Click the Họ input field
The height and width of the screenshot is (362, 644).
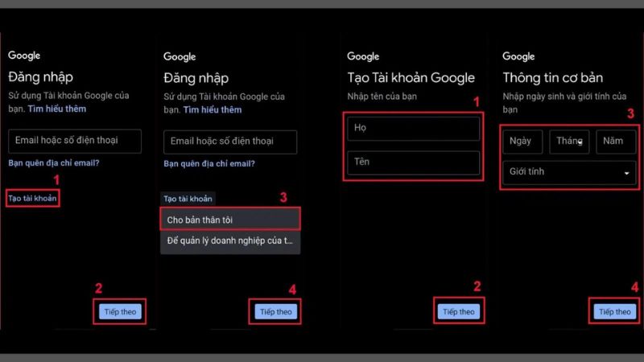[x=412, y=129]
